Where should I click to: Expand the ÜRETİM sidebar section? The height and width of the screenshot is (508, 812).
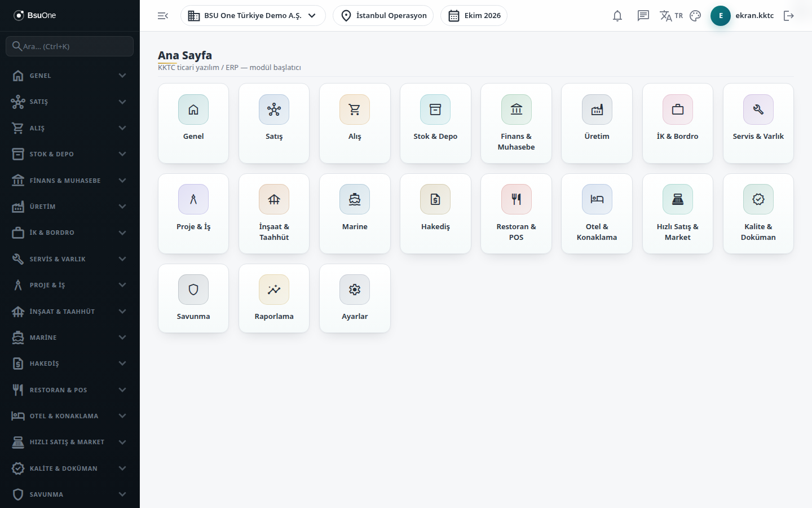70,207
